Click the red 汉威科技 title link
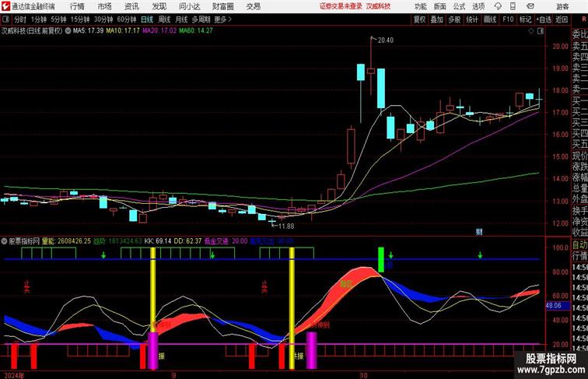Image resolution: width=588 pixels, height=379 pixels. coord(378,6)
